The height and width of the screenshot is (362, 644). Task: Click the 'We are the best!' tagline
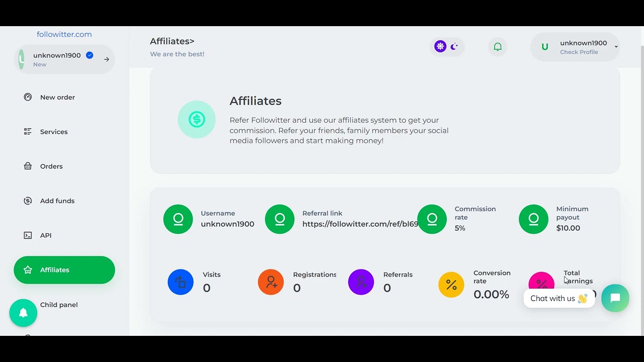pos(177,54)
